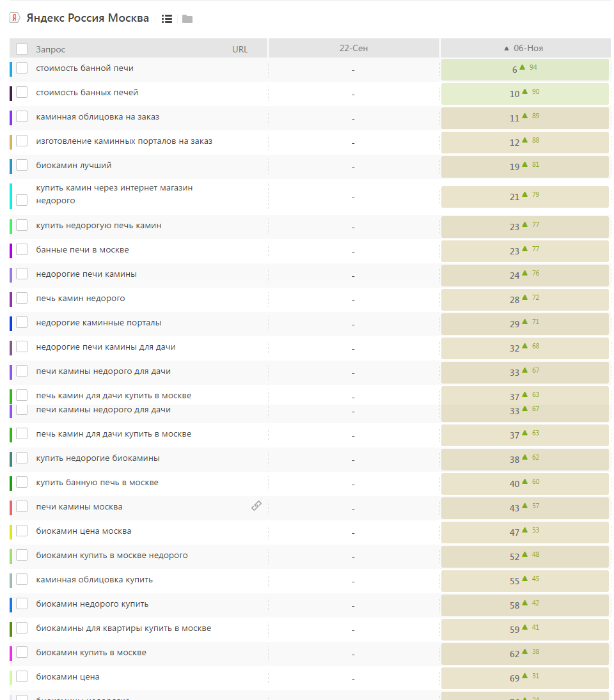Select checkbox for 'банные печи в москве'
The height and width of the screenshot is (700, 614).
tap(22, 249)
